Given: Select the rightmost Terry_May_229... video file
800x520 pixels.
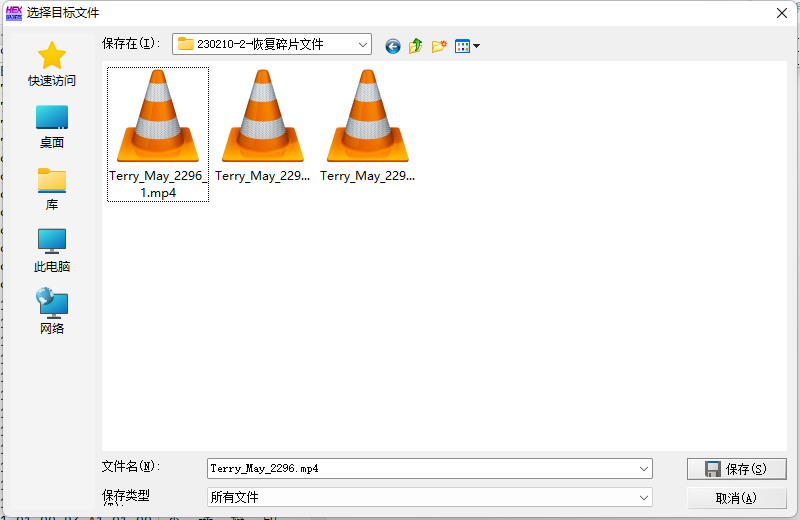Looking at the screenshot, I should (367, 126).
